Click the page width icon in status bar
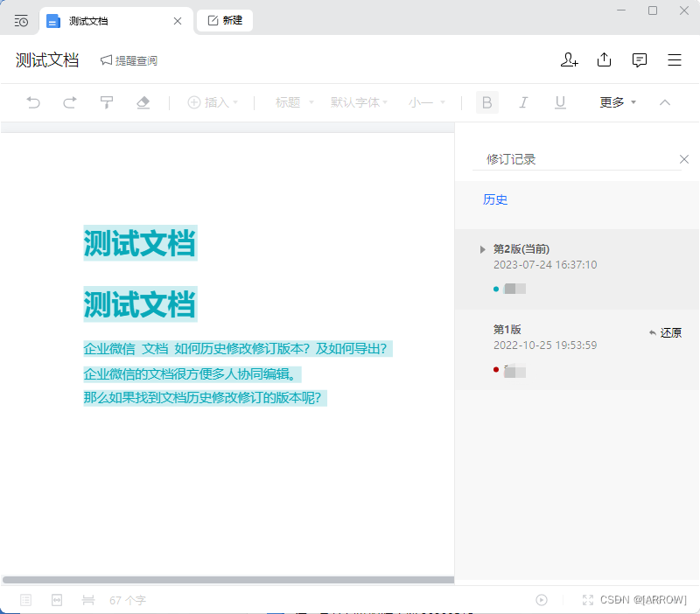 click(x=57, y=600)
